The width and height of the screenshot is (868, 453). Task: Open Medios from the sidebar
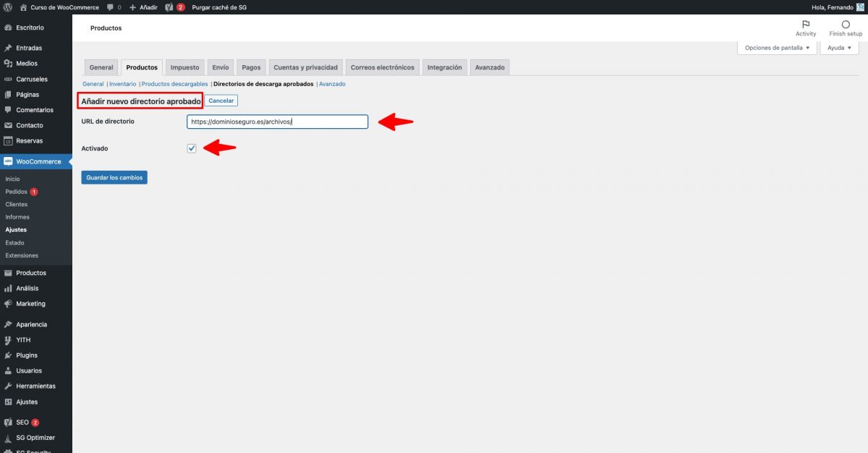point(27,64)
